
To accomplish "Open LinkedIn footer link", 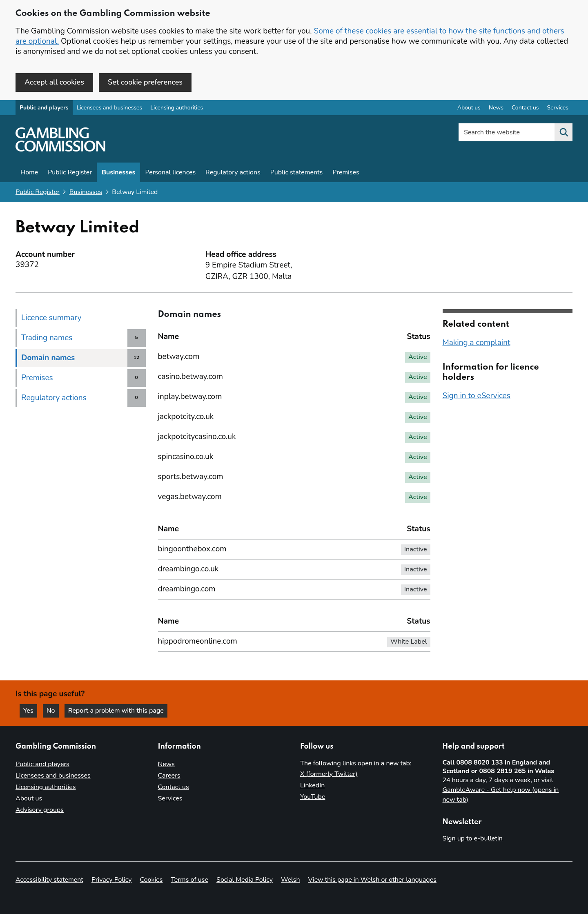I will coord(312,785).
